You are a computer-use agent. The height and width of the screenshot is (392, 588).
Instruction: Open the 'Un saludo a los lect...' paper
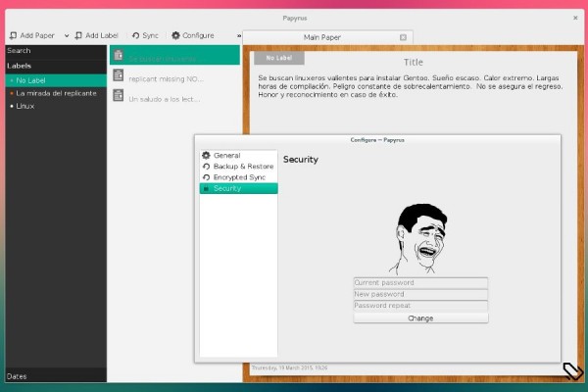(x=165, y=97)
